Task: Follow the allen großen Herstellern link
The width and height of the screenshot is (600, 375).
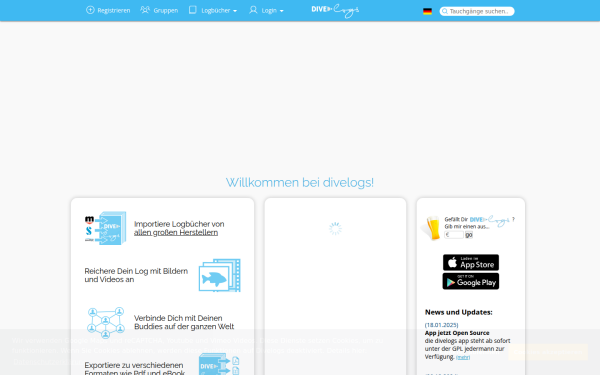Action: pos(176,233)
